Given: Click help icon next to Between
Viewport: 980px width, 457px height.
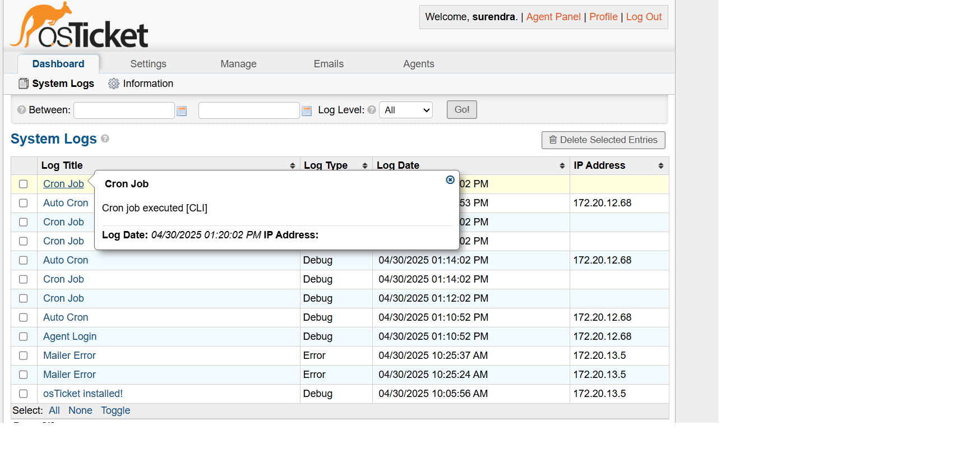Looking at the screenshot, I should 21,110.
